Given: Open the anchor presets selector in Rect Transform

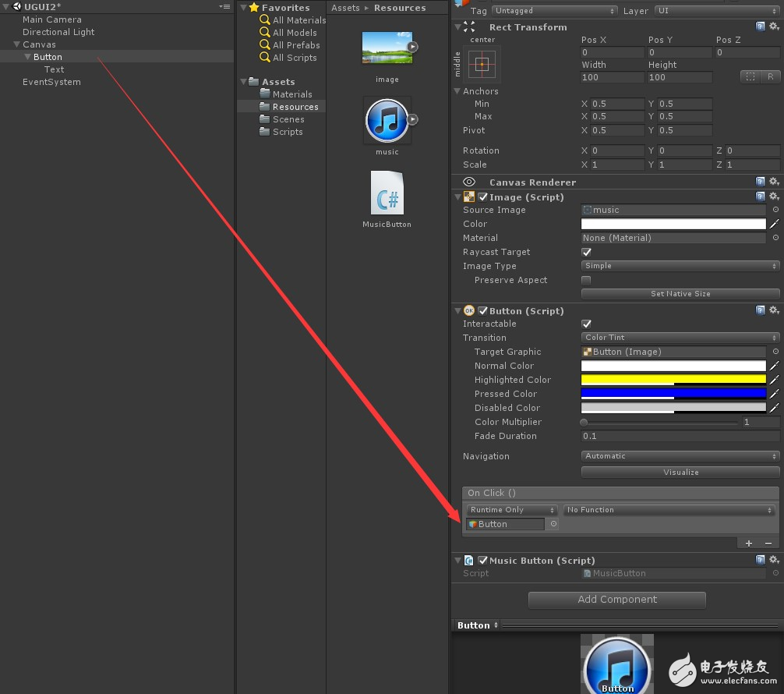Looking at the screenshot, I should pyautogui.click(x=482, y=66).
